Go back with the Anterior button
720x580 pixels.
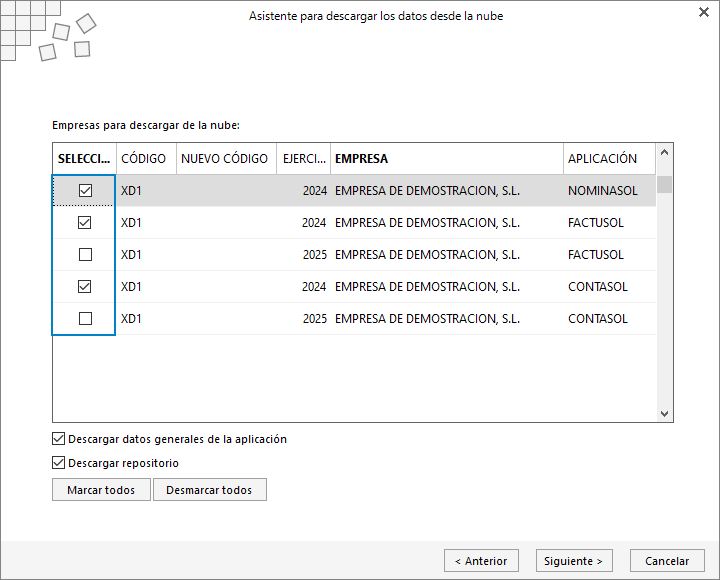coord(481,561)
